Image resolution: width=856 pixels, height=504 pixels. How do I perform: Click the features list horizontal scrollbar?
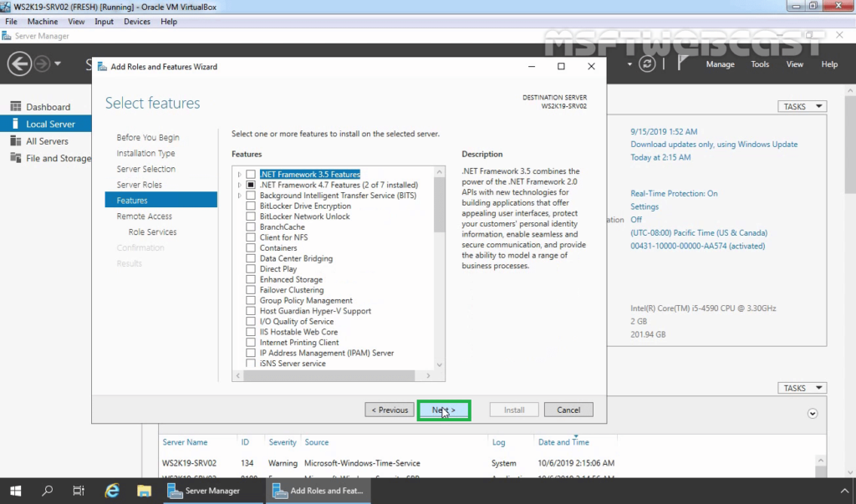coord(329,375)
